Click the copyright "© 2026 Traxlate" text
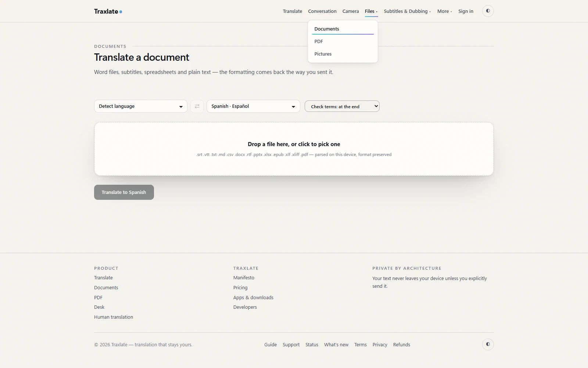The image size is (588, 368). (143, 345)
